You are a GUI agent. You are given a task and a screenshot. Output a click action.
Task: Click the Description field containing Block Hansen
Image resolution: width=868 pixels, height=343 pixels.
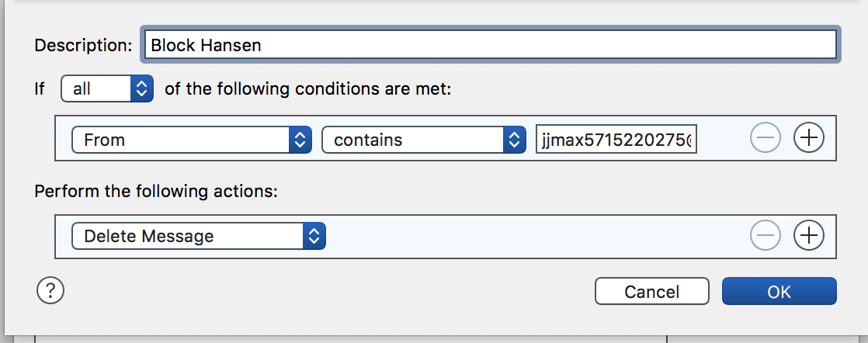pyautogui.click(x=489, y=45)
